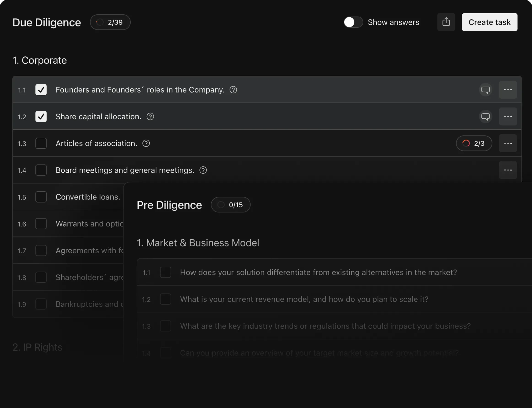
Task: Toggle the Show answers switch
Action: [353, 22]
